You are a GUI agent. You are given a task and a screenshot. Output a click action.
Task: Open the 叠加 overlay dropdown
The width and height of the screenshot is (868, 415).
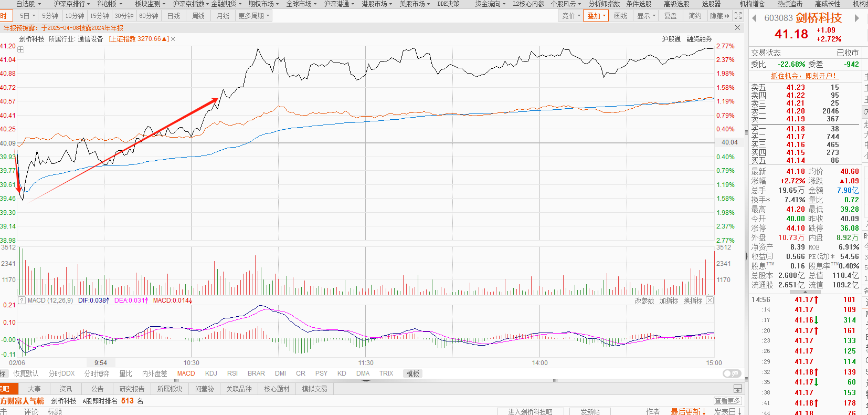coord(596,16)
